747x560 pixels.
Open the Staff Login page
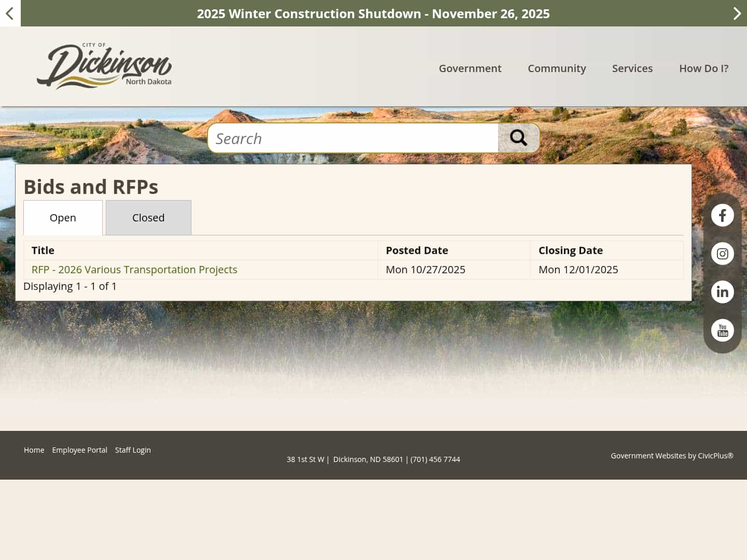[x=133, y=450]
